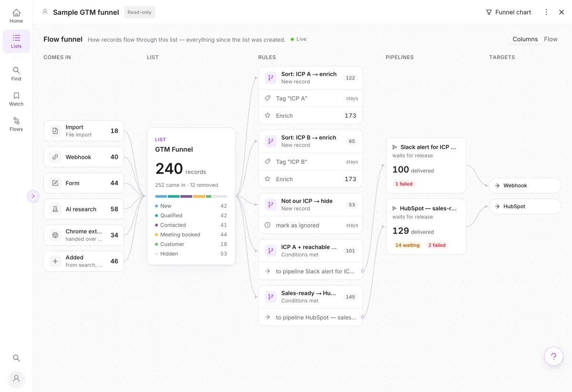572x392 pixels.
Task: Select the Customer status row
Action: 191,244
